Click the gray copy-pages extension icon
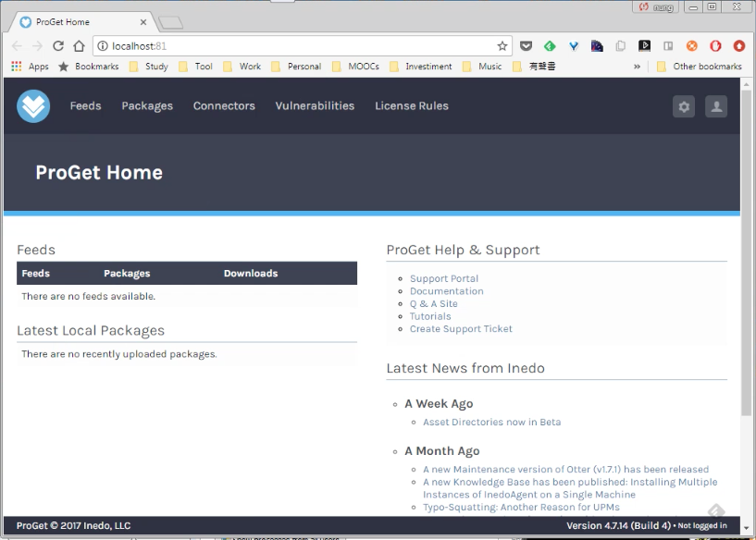The image size is (756, 540). click(621, 46)
